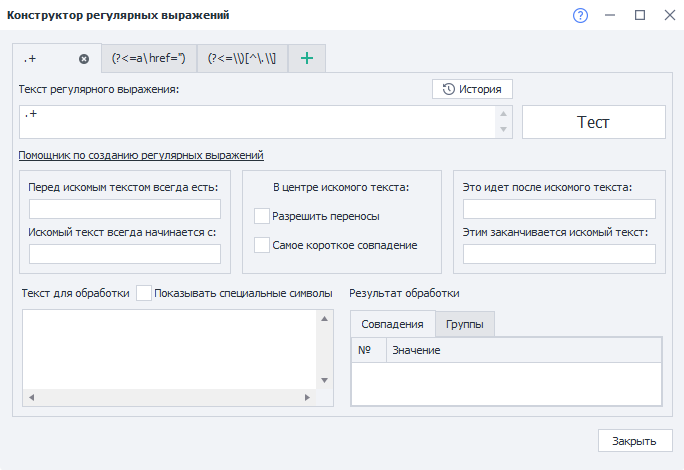Toggle 'Самое короткое совпадение' checkbox
684x470 pixels.
[x=262, y=245]
